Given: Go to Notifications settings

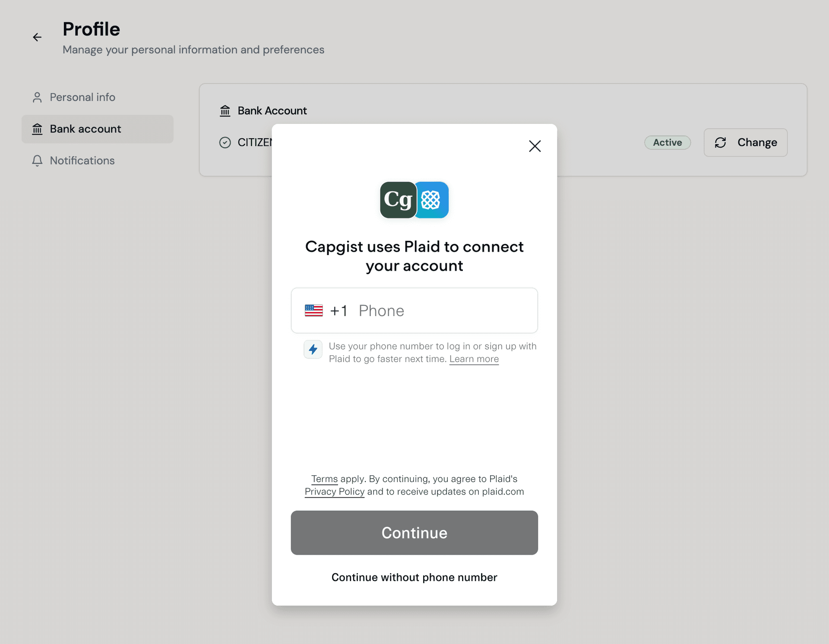Looking at the screenshot, I should tap(82, 161).
